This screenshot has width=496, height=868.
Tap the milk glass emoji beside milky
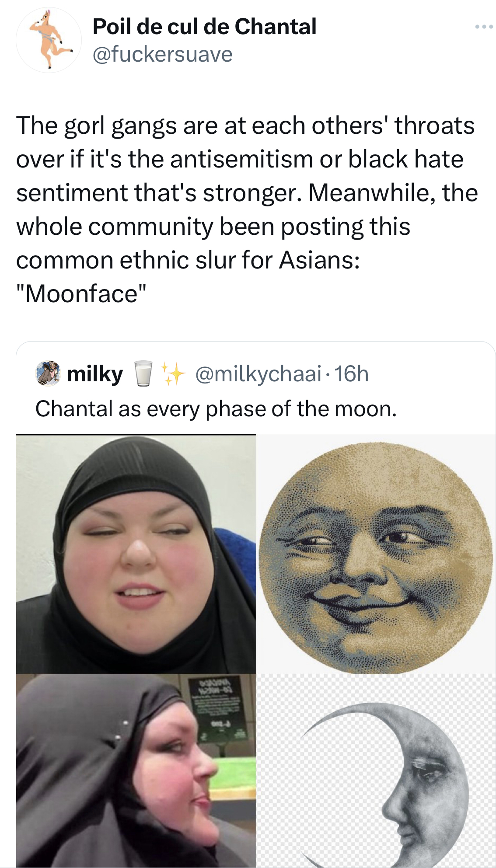point(143,373)
